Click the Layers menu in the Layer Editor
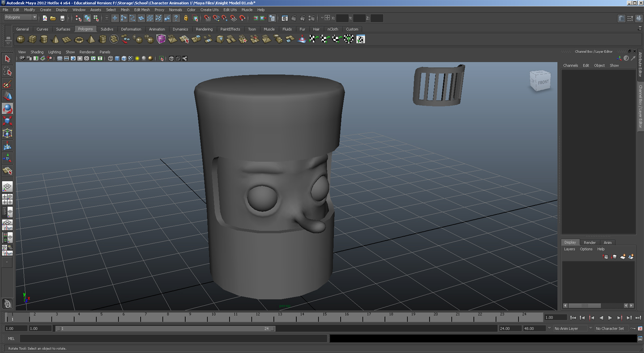Screen dimensions: 644x353 tap(569, 249)
